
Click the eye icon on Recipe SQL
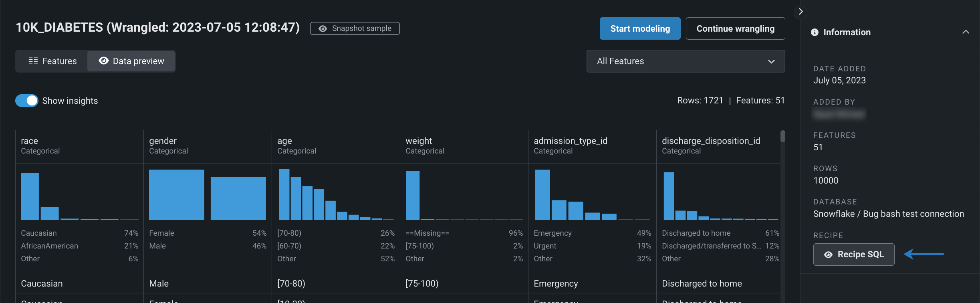point(828,255)
